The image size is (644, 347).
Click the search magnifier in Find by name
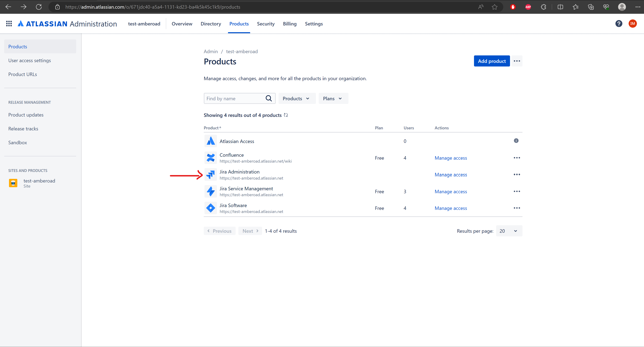pyautogui.click(x=269, y=99)
